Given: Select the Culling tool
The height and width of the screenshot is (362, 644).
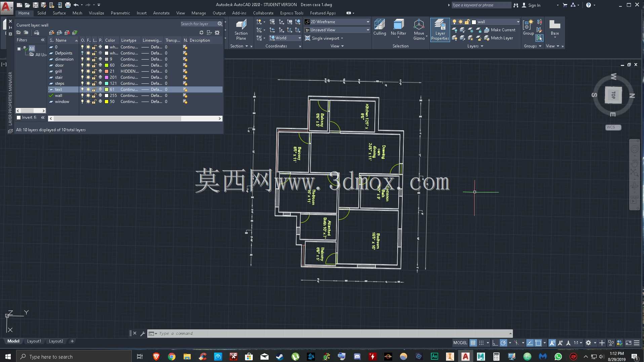Looking at the screenshot, I should 379,28.
